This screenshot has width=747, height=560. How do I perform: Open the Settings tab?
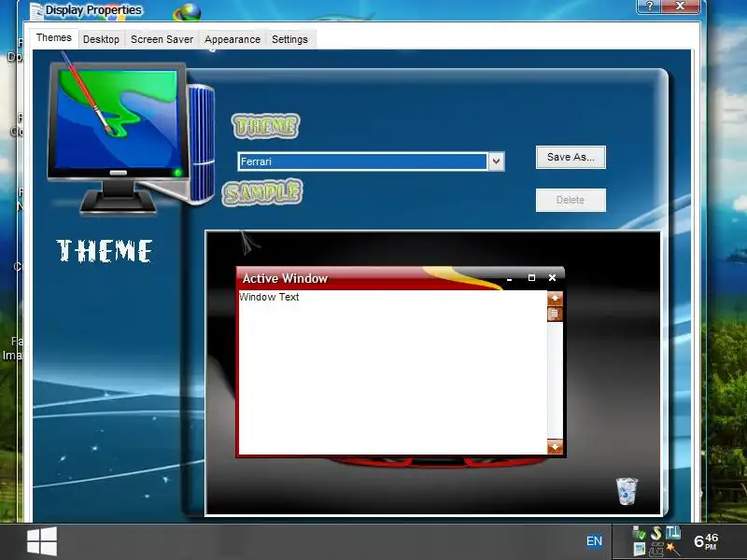pyautogui.click(x=289, y=39)
